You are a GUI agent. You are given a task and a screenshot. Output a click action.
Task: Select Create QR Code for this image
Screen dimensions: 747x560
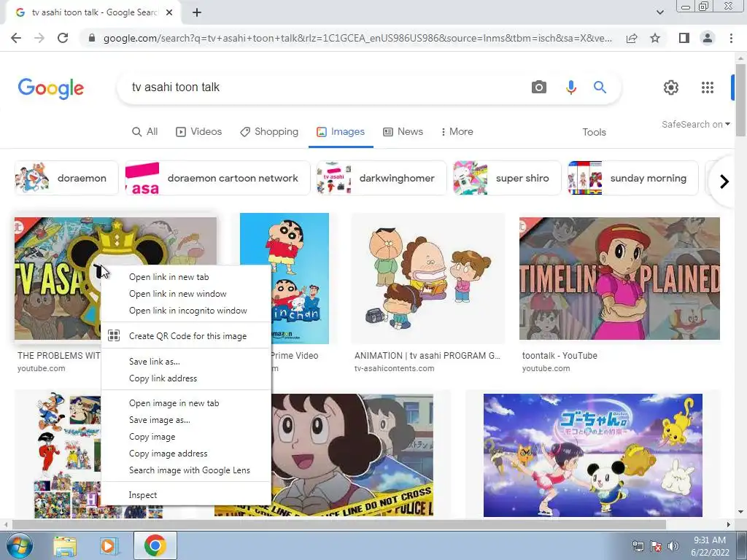(186, 335)
